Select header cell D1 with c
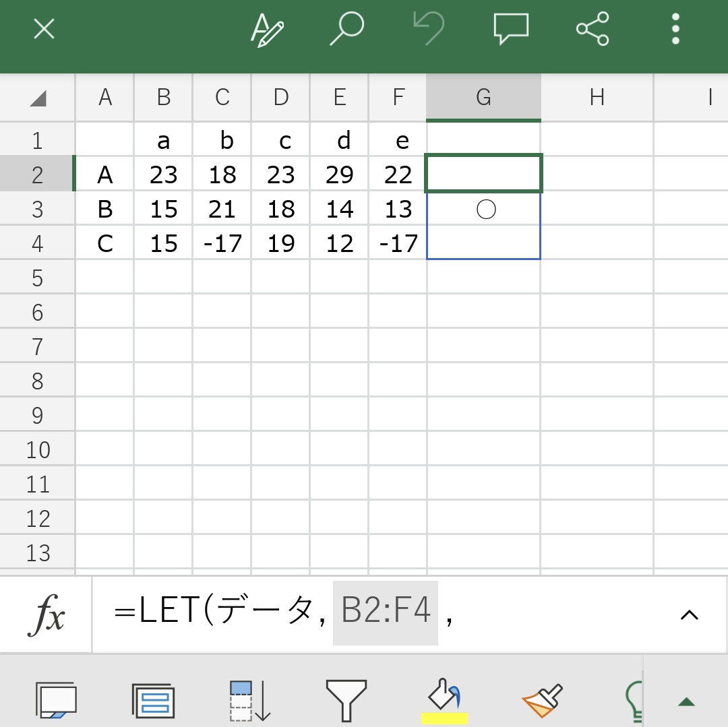The height and width of the screenshot is (727, 728). [x=280, y=140]
